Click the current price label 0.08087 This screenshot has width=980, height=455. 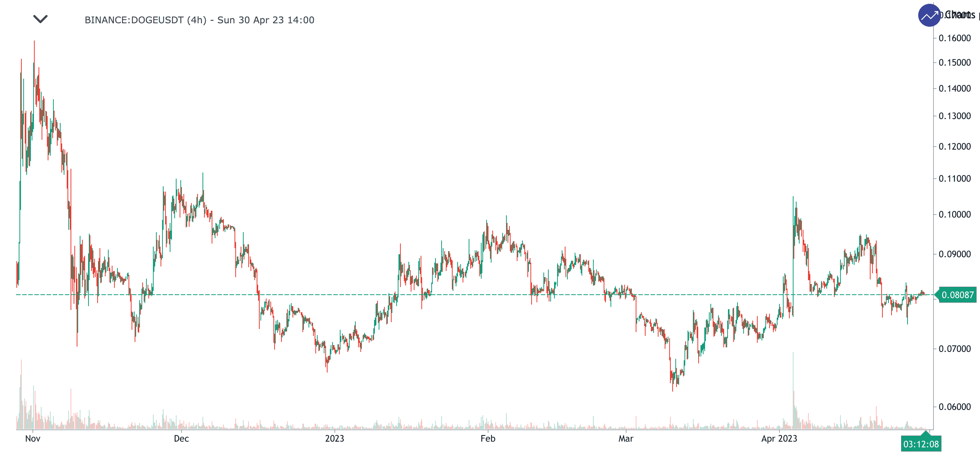pos(957,295)
